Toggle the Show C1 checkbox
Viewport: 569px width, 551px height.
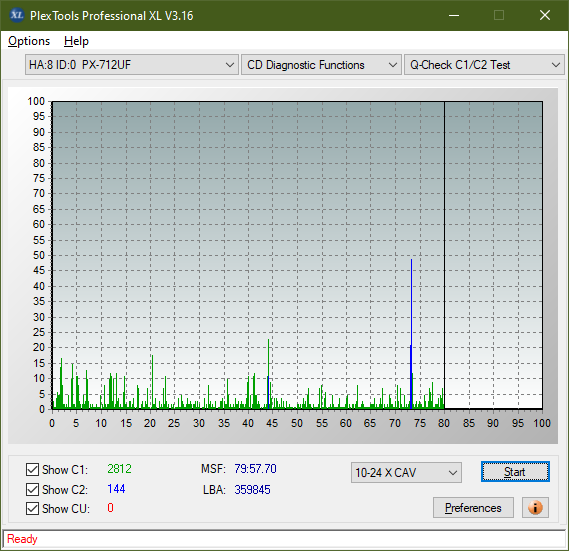click(32, 469)
